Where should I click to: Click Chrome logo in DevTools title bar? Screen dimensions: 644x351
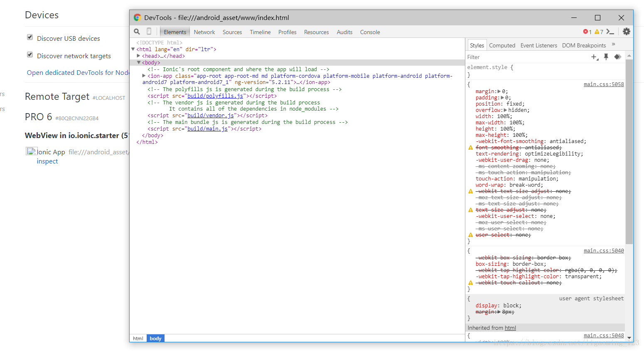137,17
